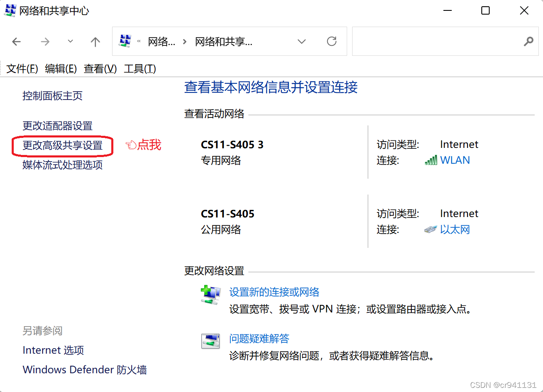Click the WLAN signal strength icon
Viewport: 543px width, 392px height.
[x=431, y=160]
